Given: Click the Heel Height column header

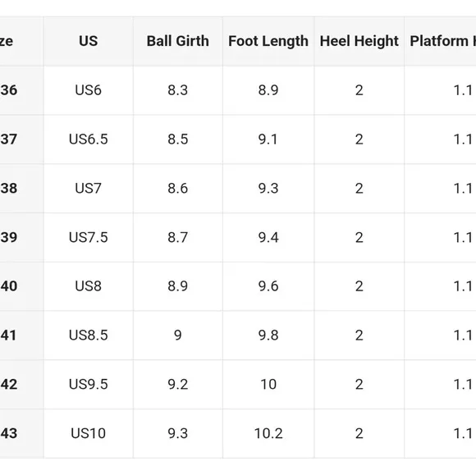Looking at the screenshot, I should pos(359,41).
